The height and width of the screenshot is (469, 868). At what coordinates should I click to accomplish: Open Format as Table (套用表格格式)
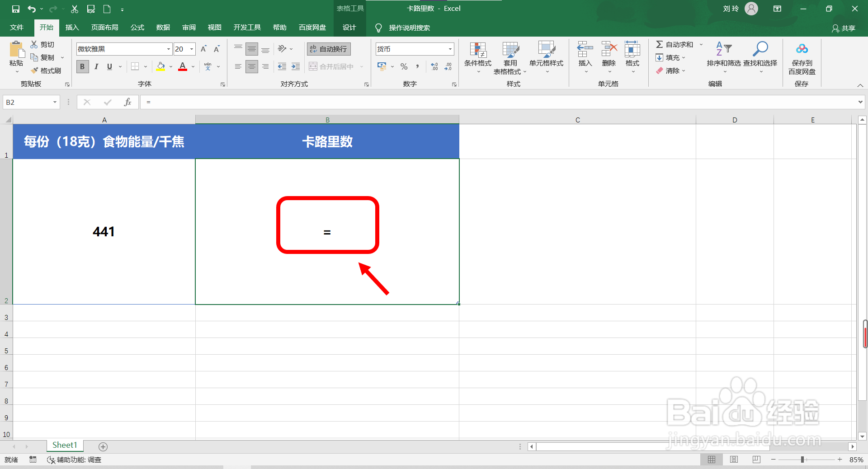click(510, 58)
